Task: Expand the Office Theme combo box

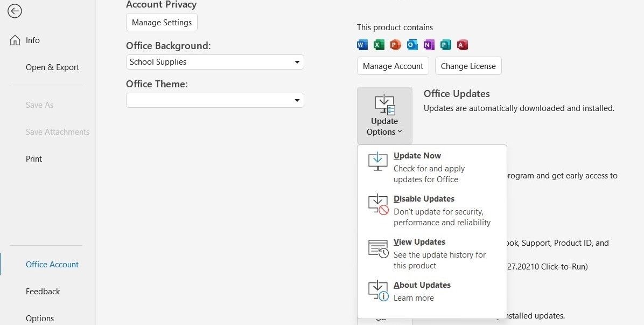Action: point(215,100)
